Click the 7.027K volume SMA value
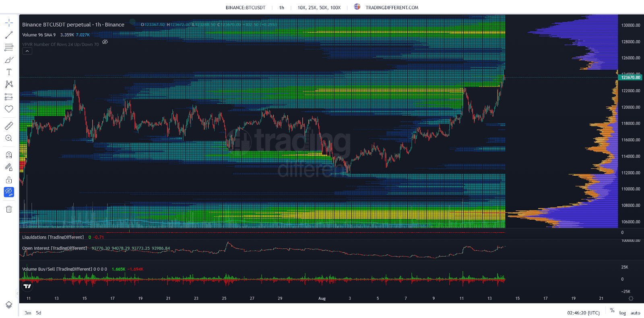 click(83, 35)
